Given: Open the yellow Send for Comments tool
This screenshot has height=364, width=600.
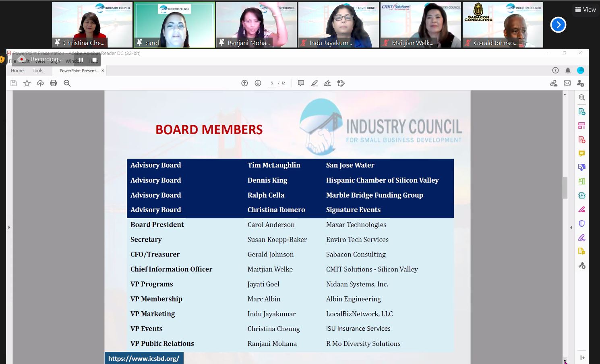Looking at the screenshot, I should (x=582, y=251).
